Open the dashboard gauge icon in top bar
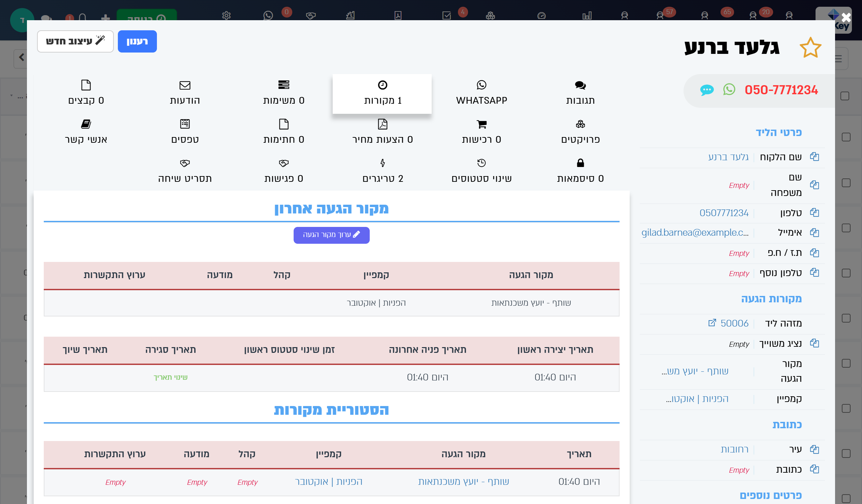The width and height of the screenshot is (862, 504). tap(541, 15)
